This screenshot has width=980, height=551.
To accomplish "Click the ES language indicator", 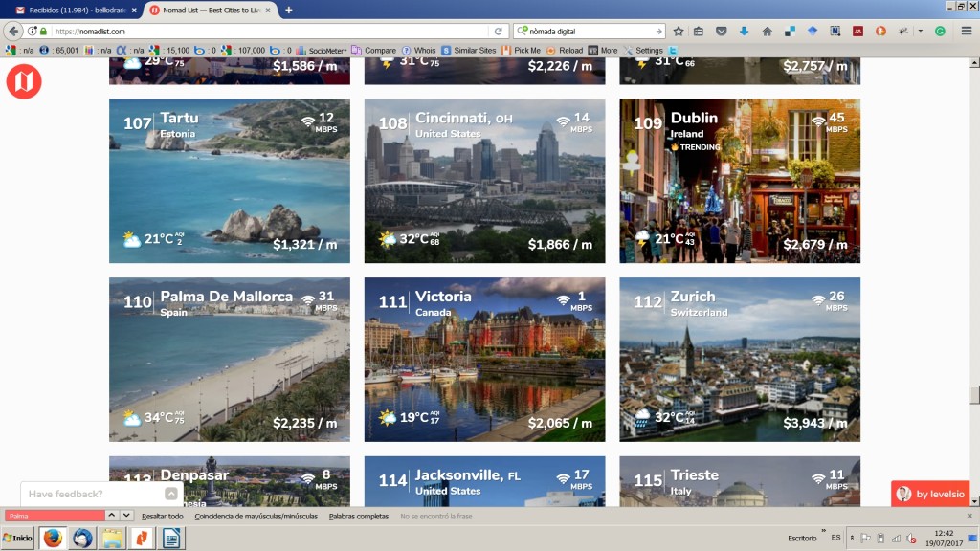I will pos(835,538).
